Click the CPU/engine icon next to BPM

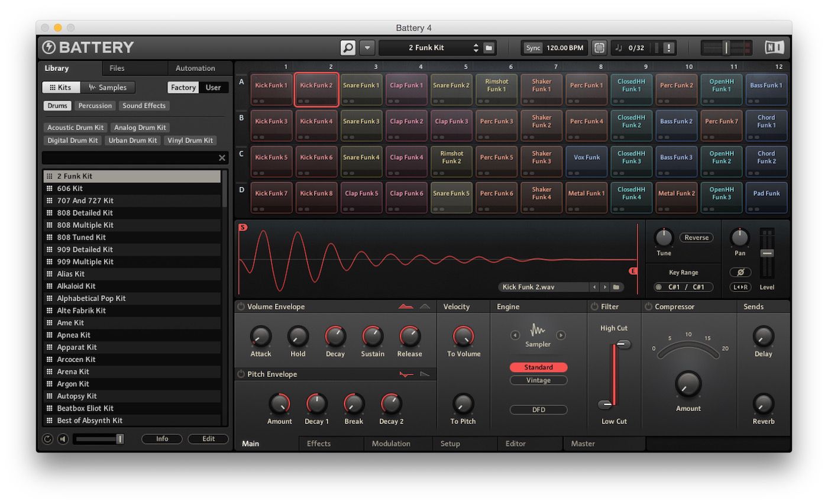[x=599, y=48]
